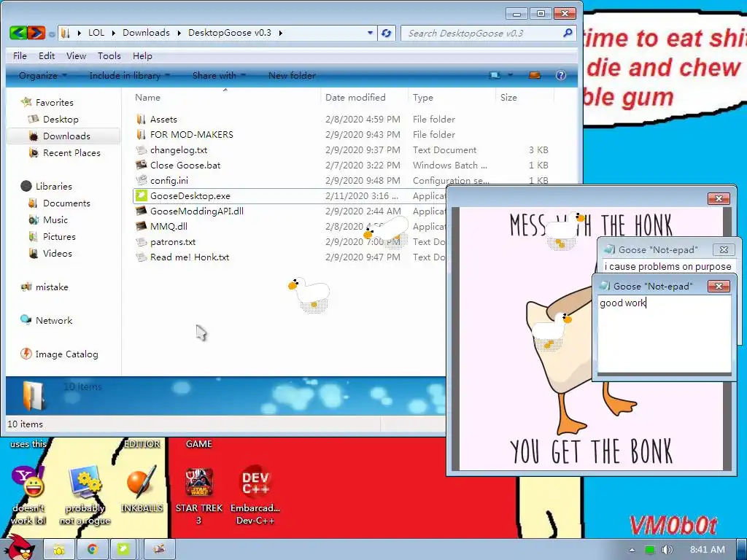Screen dimensions: 747x560
Task: Open Network in navigation pane
Action: pos(54,321)
